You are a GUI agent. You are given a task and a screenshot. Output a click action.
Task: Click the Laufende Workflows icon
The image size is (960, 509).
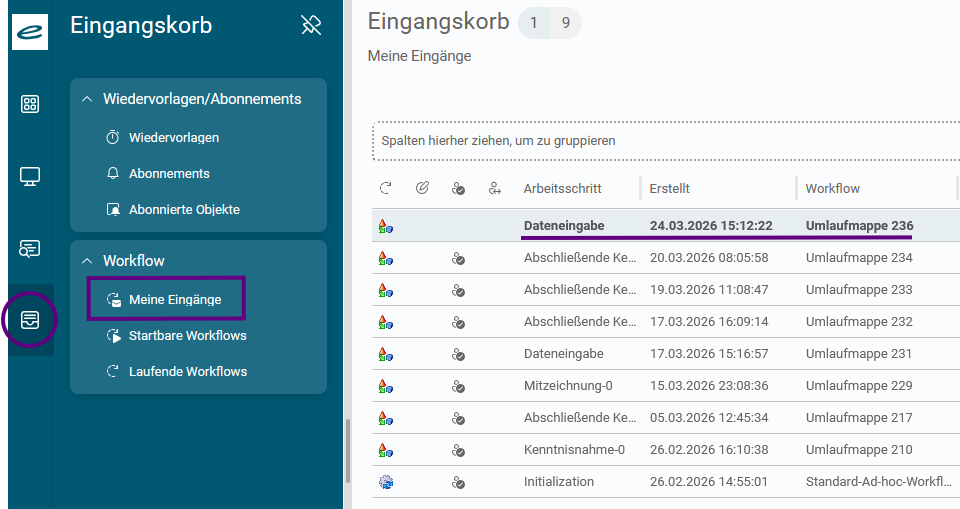pos(113,371)
